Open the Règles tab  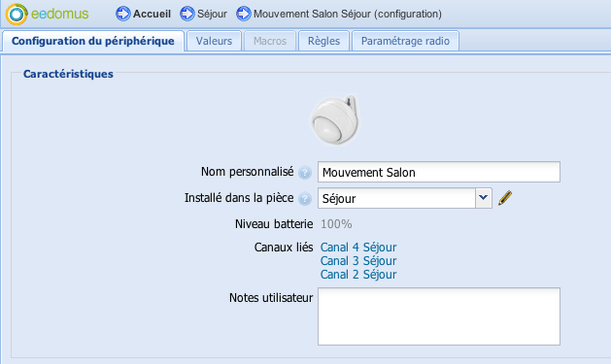(x=323, y=41)
